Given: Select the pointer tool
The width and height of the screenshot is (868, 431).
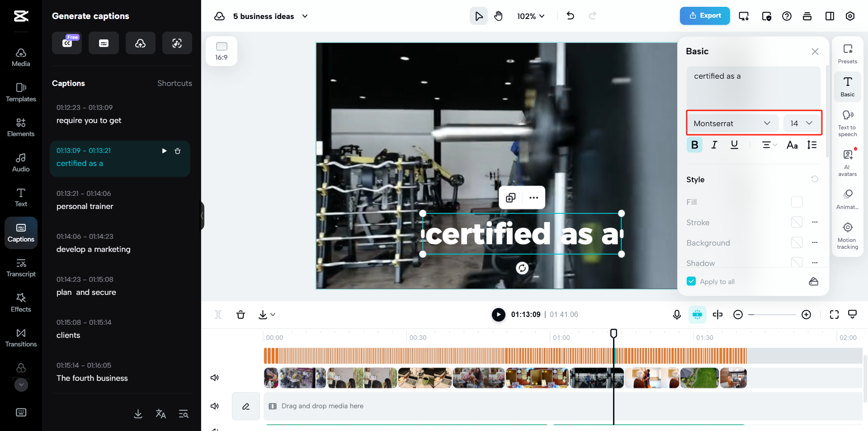Looking at the screenshot, I should coord(479,16).
